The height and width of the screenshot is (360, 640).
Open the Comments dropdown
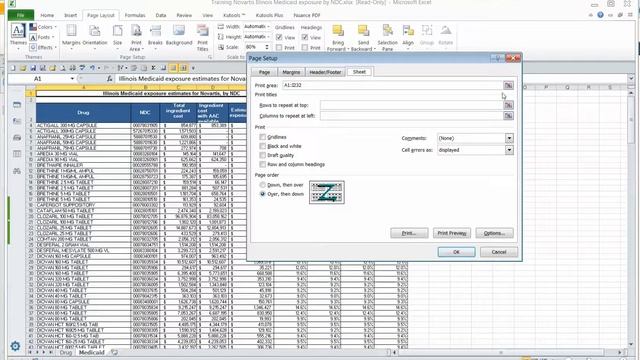509,138
